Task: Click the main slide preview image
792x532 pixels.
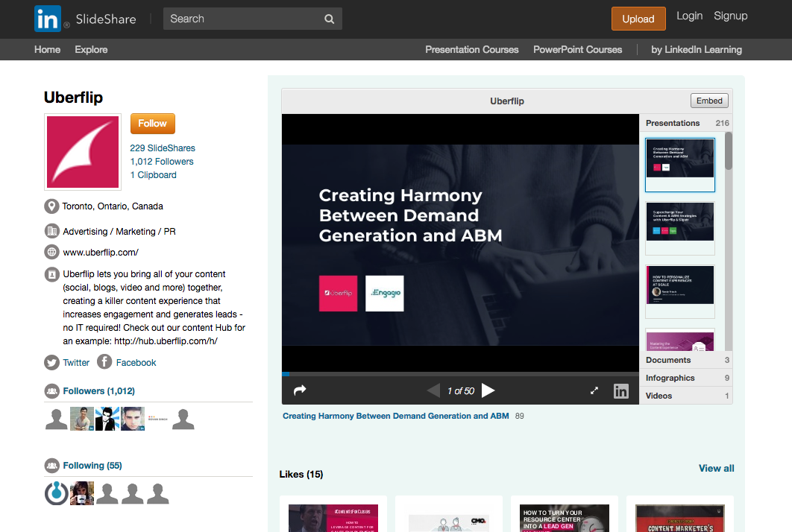Action: point(460,245)
